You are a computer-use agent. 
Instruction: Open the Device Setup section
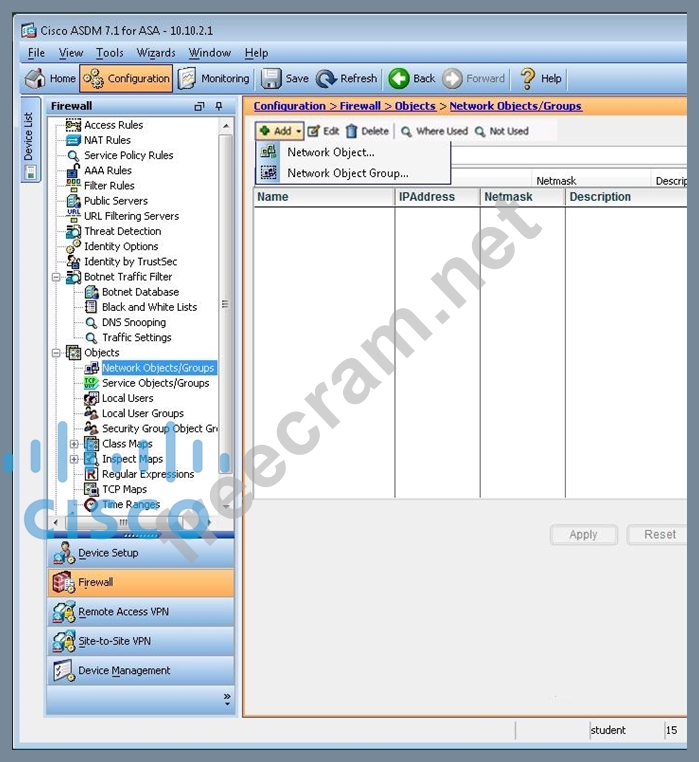(x=108, y=553)
